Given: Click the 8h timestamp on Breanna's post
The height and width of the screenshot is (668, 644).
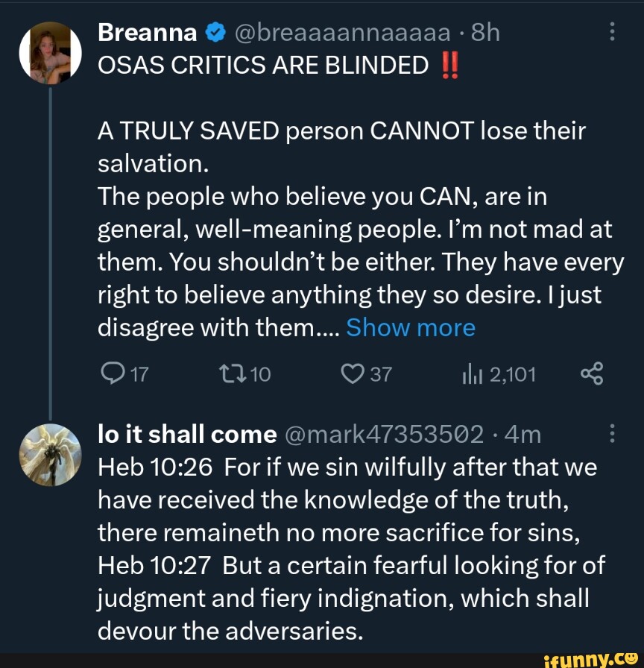Looking at the screenshot, I should point(484,33).
